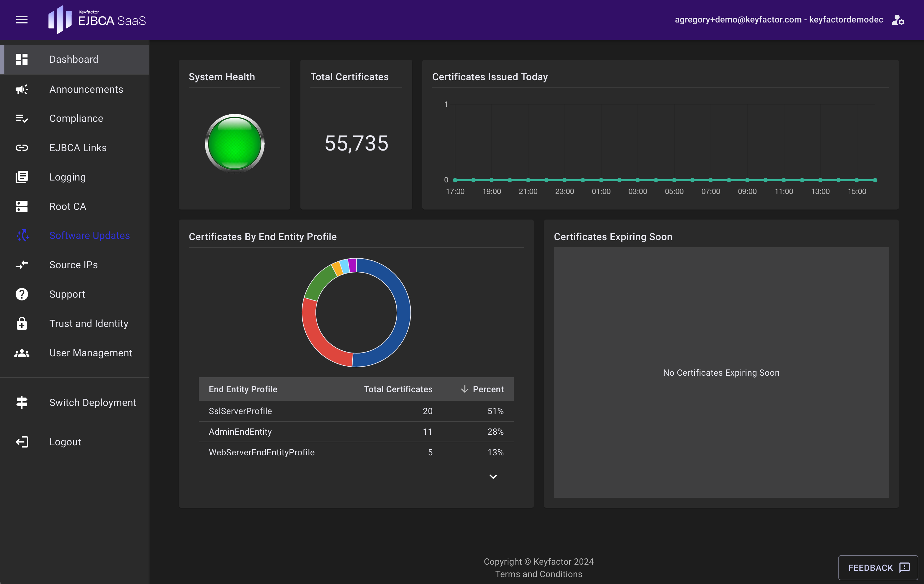Expand more end entity profile rows

click(x=493, y=477)
